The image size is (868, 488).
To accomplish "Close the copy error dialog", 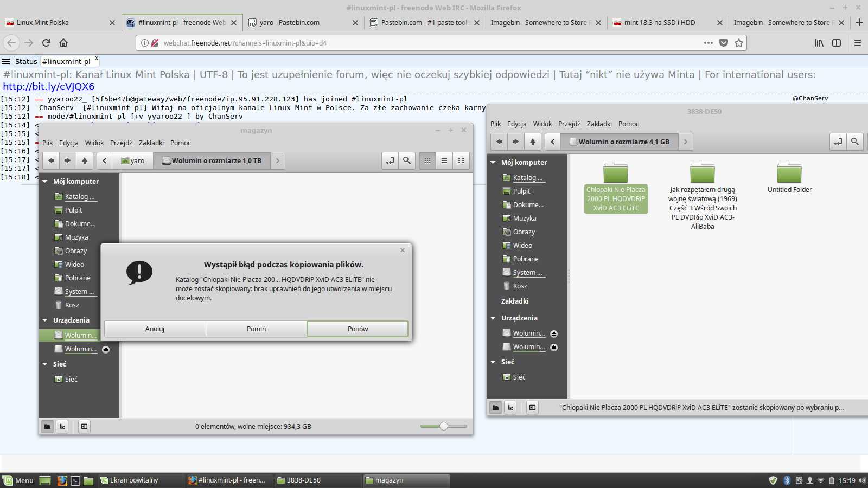I will click(403, 250).
